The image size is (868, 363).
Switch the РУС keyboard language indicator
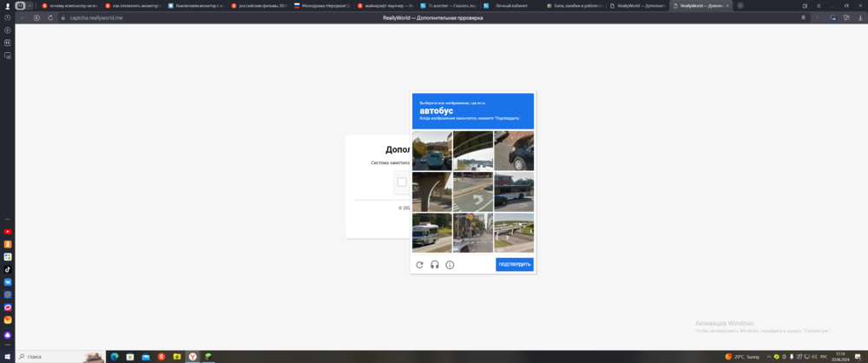pyautogui.click(x=824, y=357)
